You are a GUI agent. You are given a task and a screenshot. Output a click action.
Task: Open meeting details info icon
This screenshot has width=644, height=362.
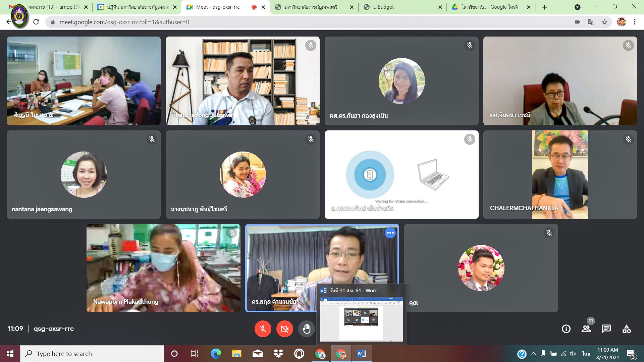point(566,329)
